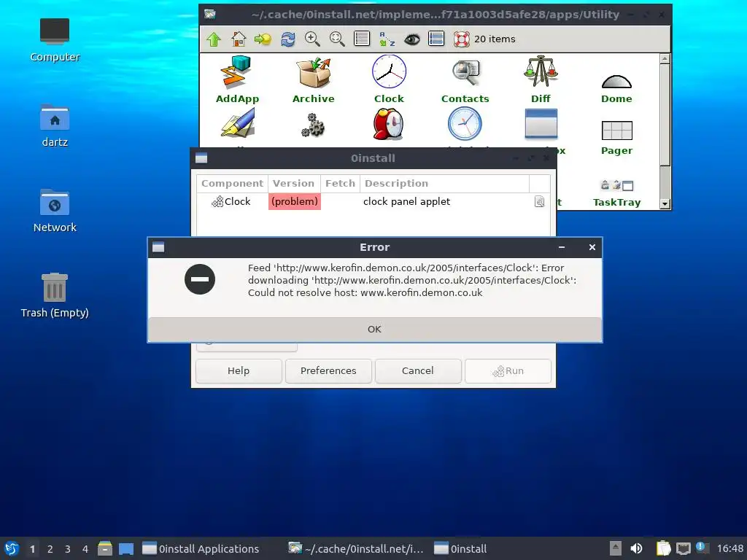This screenshot has height=560, width=747.
Task: Click the eject removable media tray icon
Action: click(x=616, y=548)
